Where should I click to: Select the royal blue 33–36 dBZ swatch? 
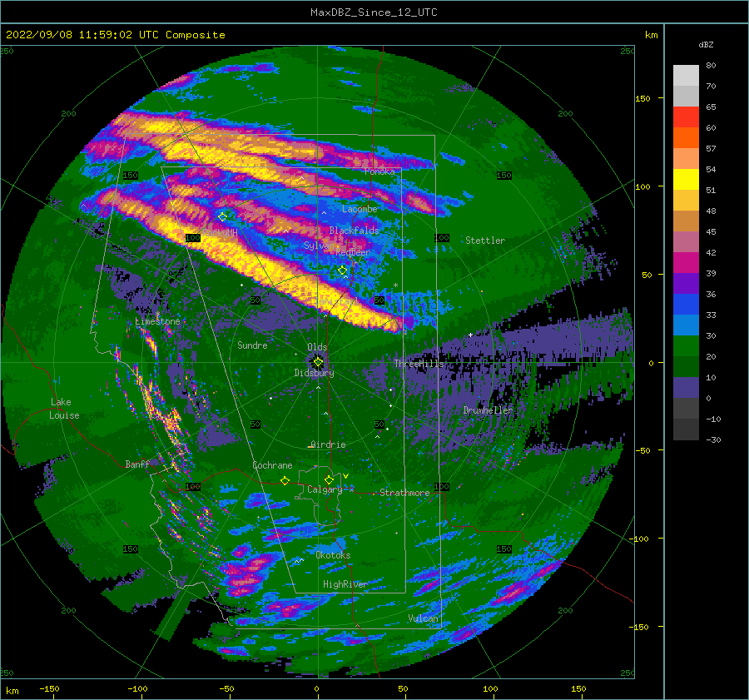tap(686, 305)
